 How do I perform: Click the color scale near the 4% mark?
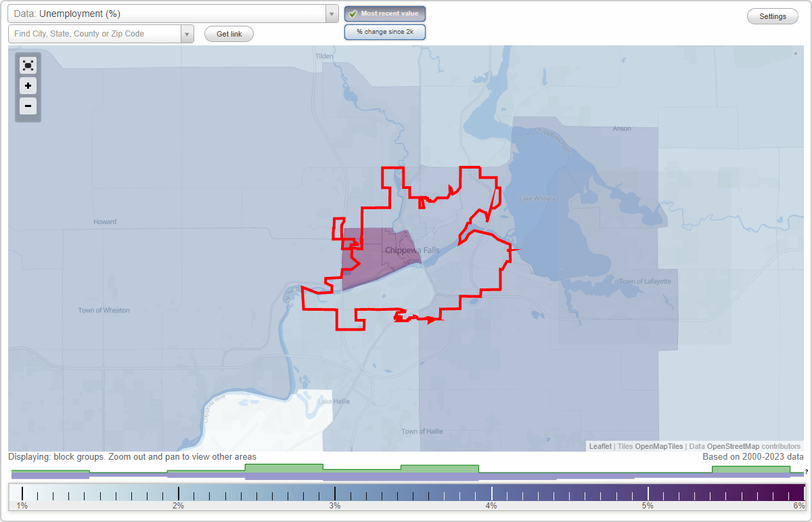[491, 493]
